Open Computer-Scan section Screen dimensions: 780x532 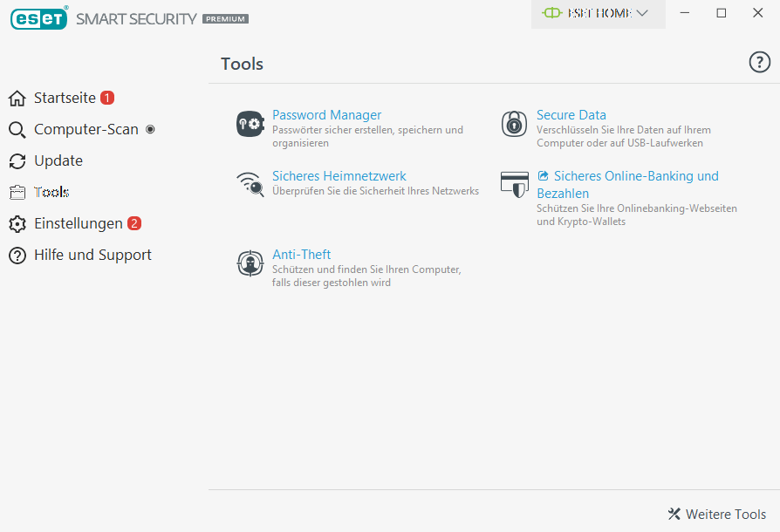86,129
